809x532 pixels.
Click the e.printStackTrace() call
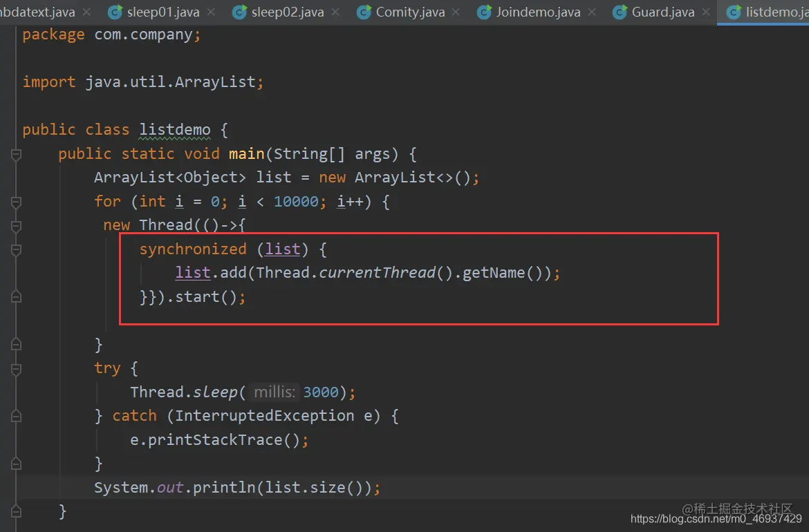219,439
